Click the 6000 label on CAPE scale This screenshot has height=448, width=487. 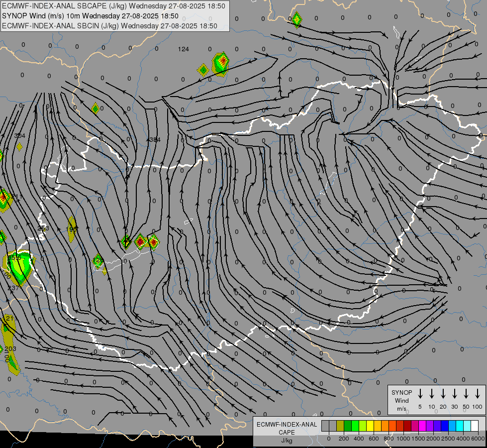pos(478,439)
